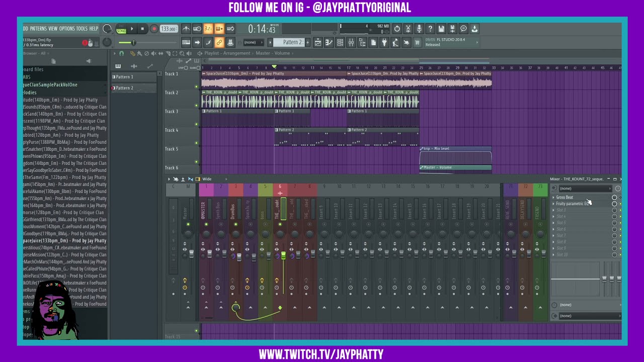Open the TOOLS menu
Image resolution: width=644 pixels, height=362 pixels.
click(x=82, y=29)
